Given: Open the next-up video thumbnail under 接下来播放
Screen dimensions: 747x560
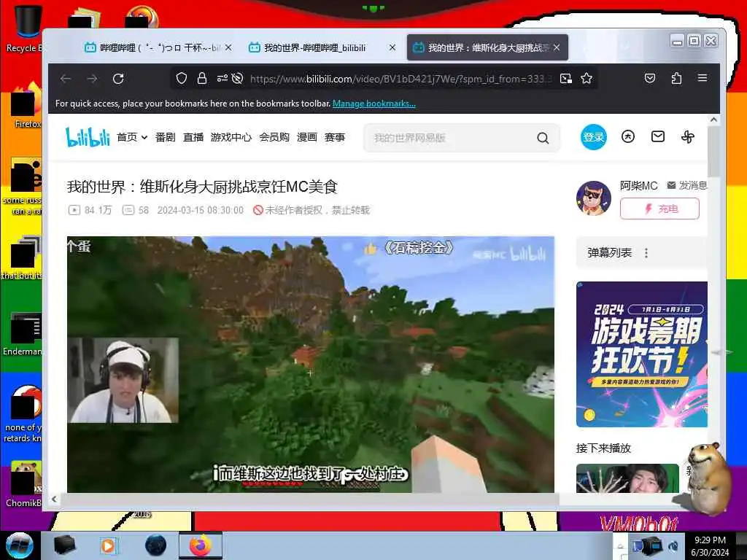Looking at the screenshot, I should pyautogui.click(x=627, y=478).
